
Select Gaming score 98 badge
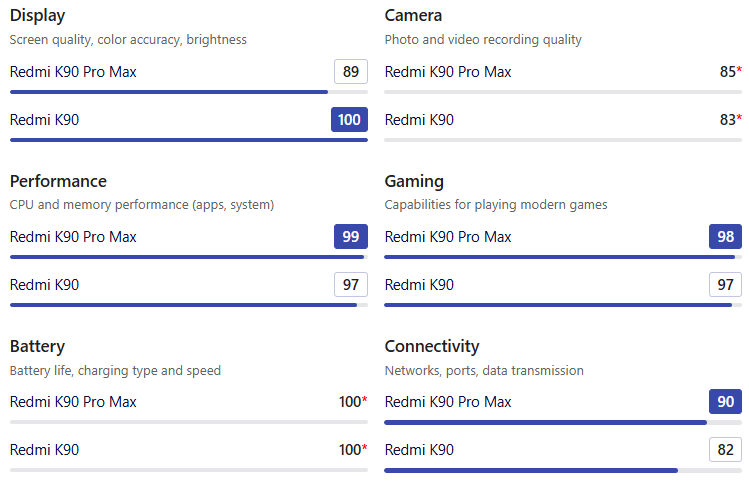[725, 237]
